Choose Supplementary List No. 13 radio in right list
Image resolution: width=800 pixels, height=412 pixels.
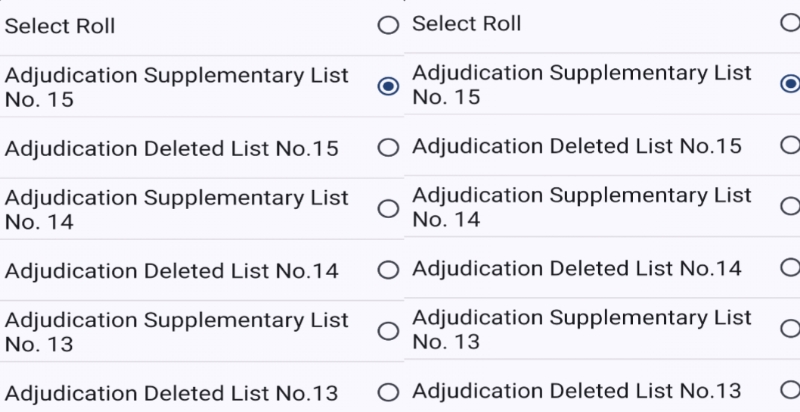click(790, 329)
